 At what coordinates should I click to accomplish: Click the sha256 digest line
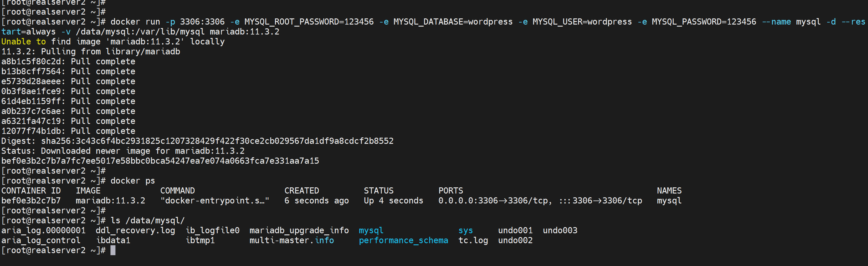tap(197, 141)
